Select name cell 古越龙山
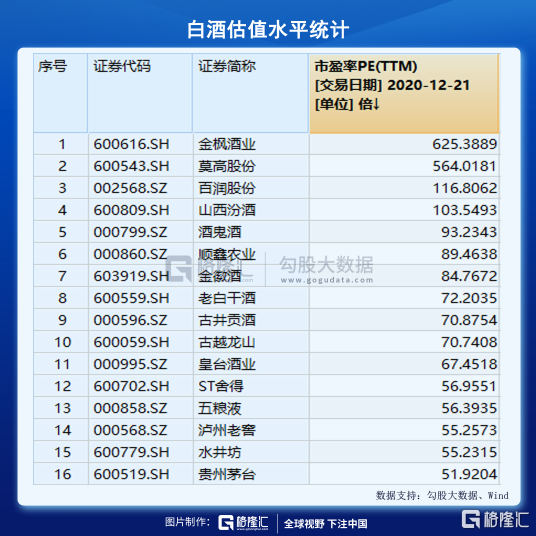The image size is (536, 536). click(x=251, y=342)
